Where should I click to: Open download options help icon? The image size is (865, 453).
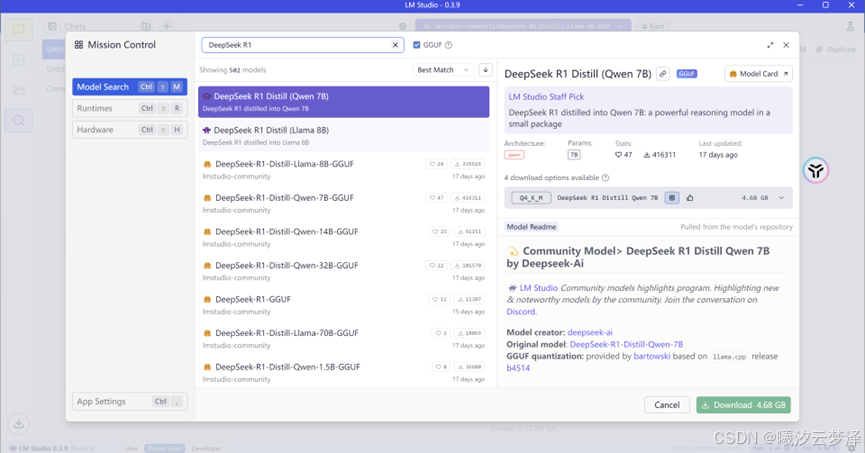pyautogui.click(x=605, y=178)
